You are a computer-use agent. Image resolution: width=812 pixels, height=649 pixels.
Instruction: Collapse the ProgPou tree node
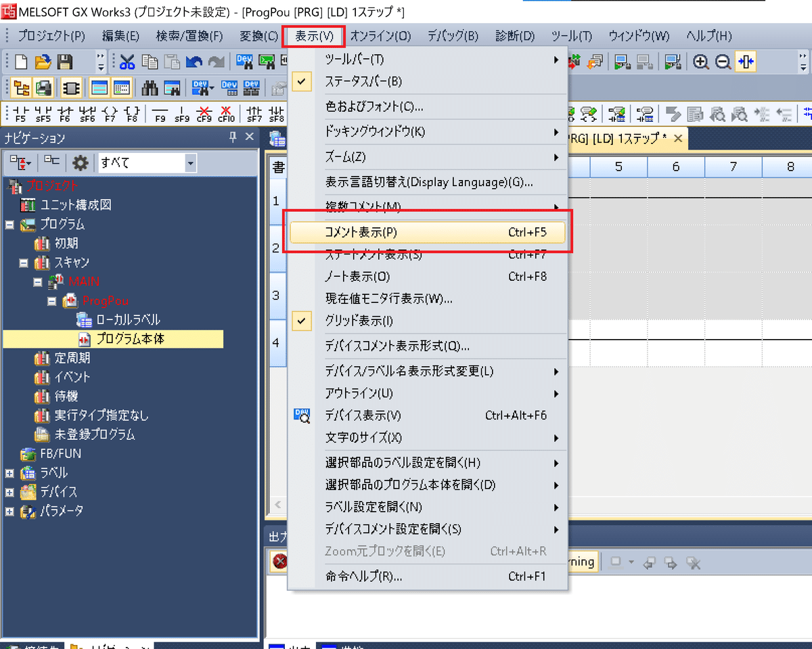coord(52,300)
